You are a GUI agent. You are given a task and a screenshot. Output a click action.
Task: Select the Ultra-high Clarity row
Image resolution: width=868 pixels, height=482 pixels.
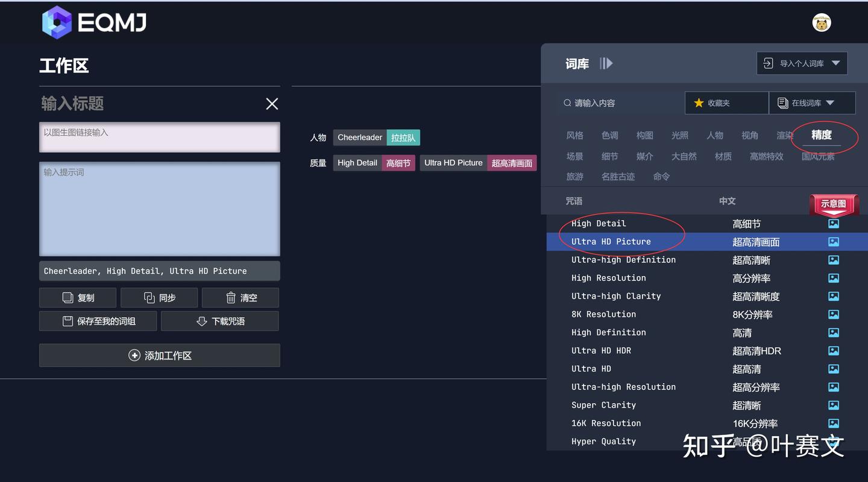pos(707,296)
